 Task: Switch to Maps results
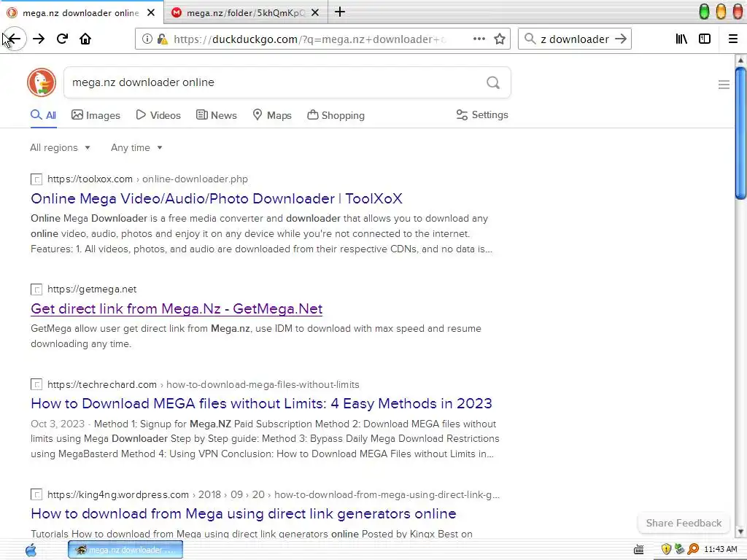click(x=272, y=115)
